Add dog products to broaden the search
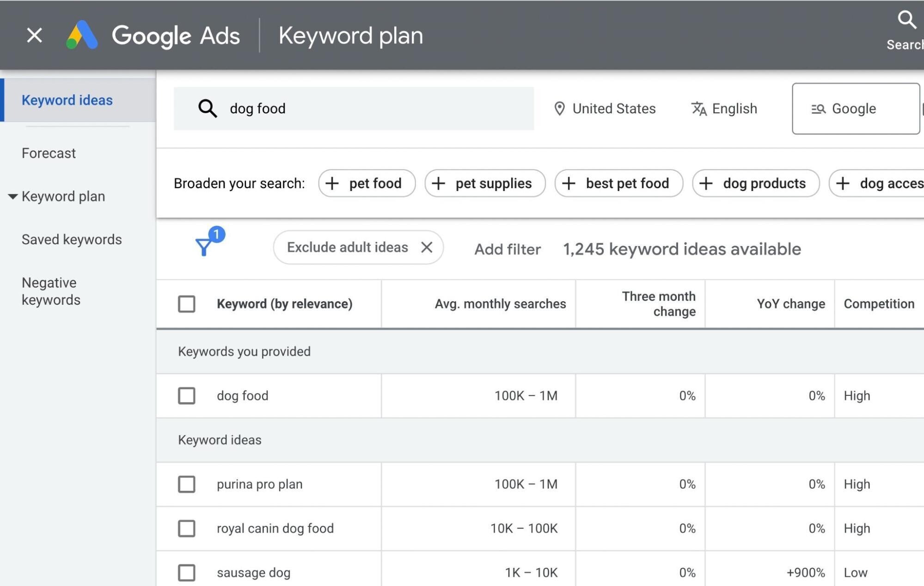The image size is (924, 586). point(756,184)
